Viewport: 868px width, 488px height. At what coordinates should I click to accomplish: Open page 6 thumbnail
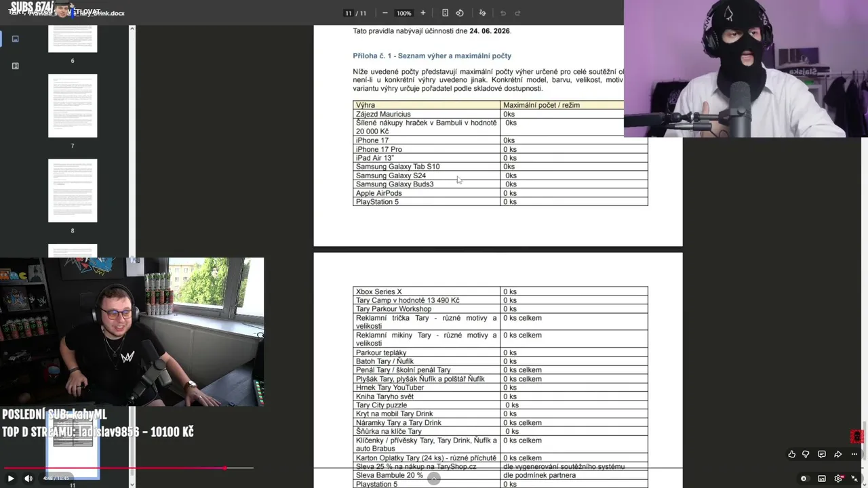tap(73, 39)
